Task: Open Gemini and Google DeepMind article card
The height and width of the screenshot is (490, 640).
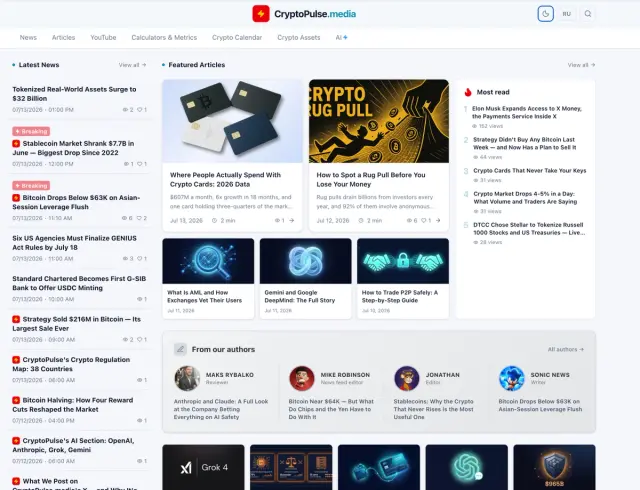Action: pos(305,278)
